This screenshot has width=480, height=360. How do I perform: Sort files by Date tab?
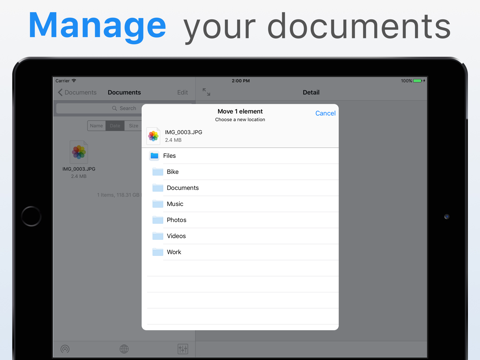(115, 126)
